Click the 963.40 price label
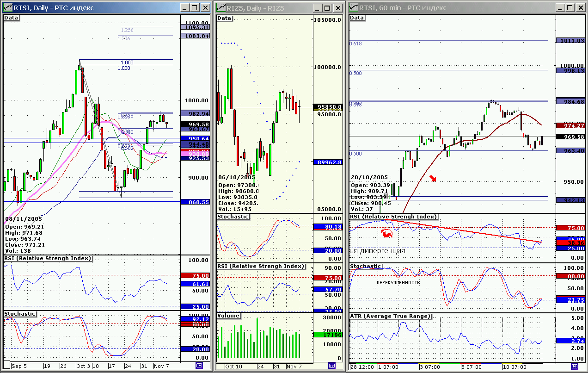 click(x=572, y=150)
